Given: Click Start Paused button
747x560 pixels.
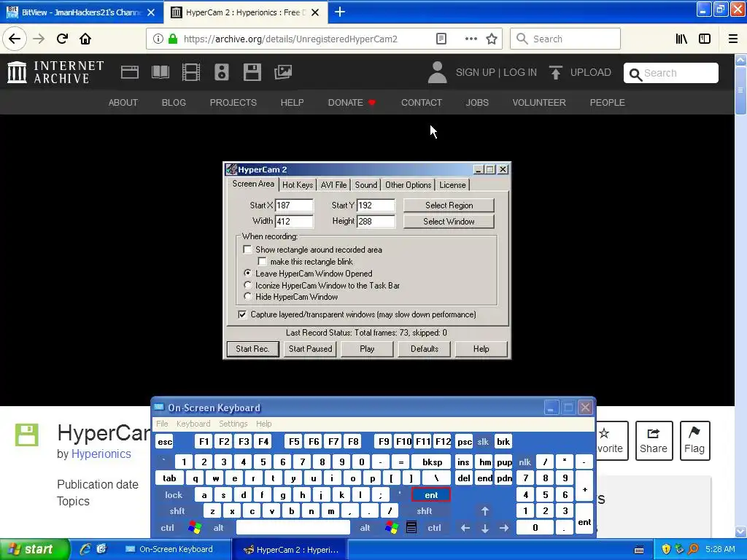Looking at the screenshot, I should (x=310, y=349).
